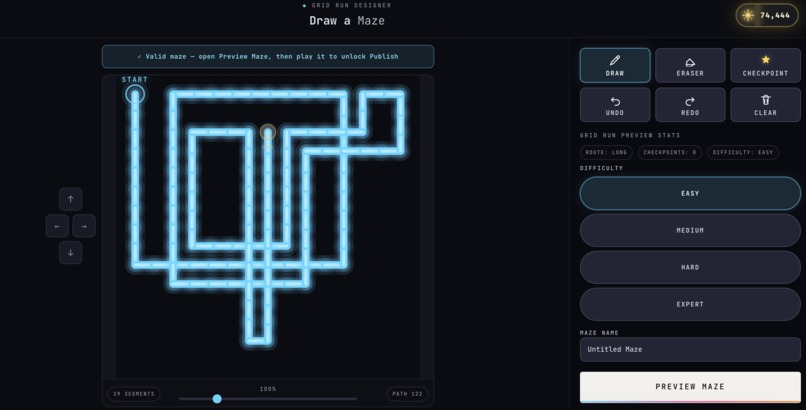Redo the undone segment

[690, 105]
